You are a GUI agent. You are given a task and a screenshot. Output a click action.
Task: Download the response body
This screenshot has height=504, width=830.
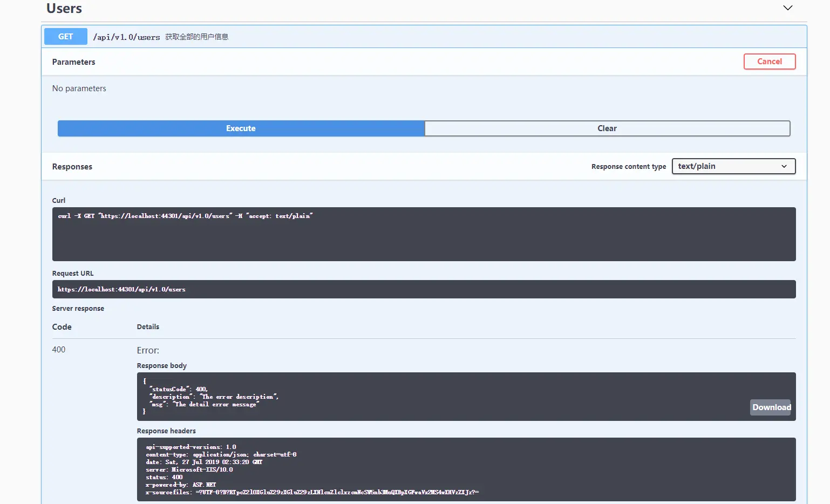tap(772, 407)
